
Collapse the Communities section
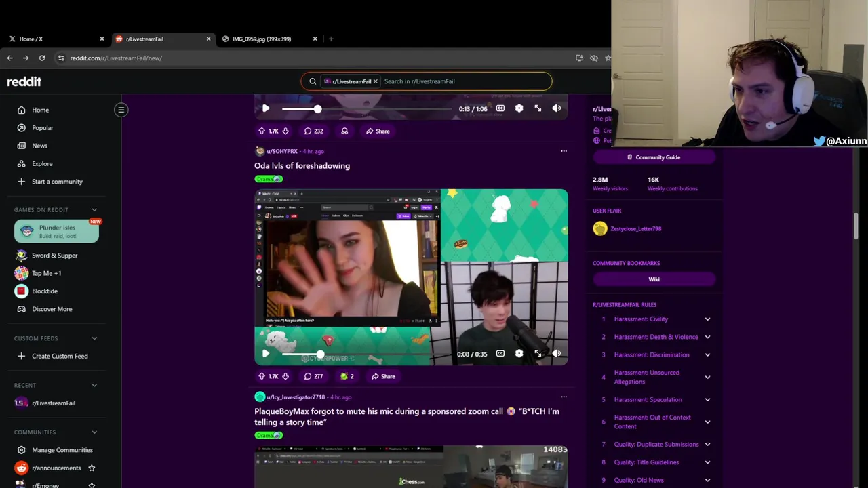pyautogui.click(x=94, y=432)
